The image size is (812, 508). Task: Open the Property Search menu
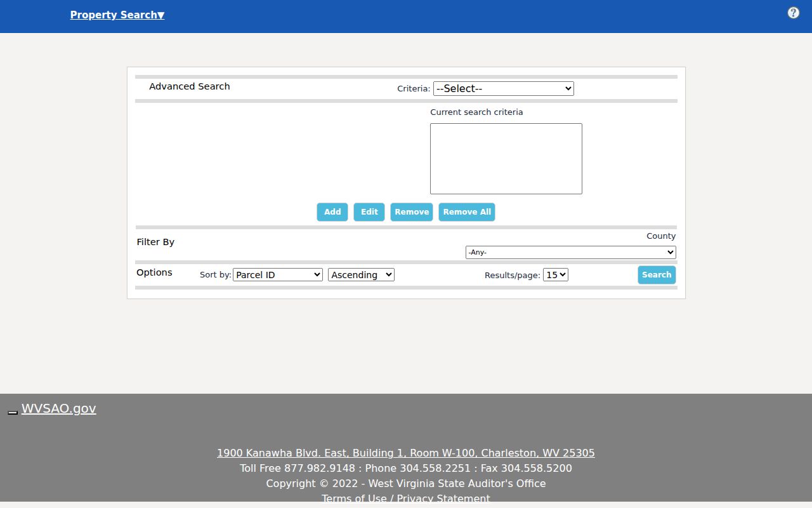pyautogui.click(x=117, y=15)
